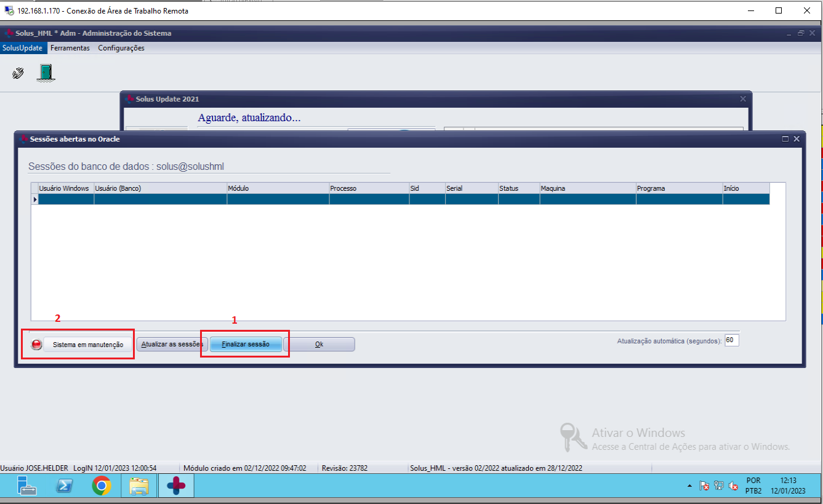
Task: Close the Sessões abertas no Oracle dialog
Action: tap(797, 139)
